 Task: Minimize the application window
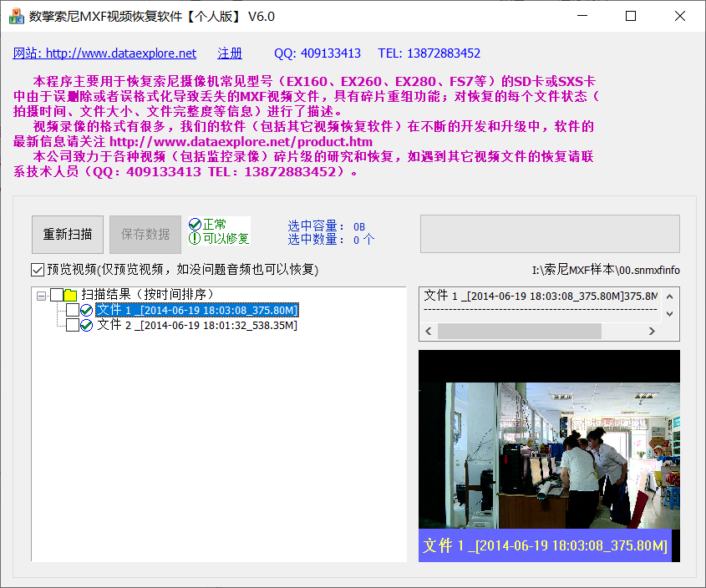pos(582,16)
